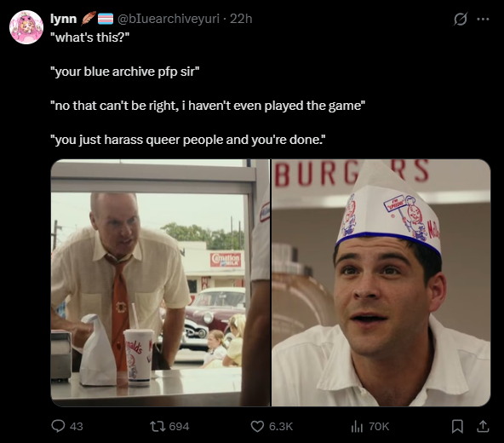This screenshot has height=443, width=504.
Task: Click the 70K views count
Action: pyautogui.click(x=379, y=427)
